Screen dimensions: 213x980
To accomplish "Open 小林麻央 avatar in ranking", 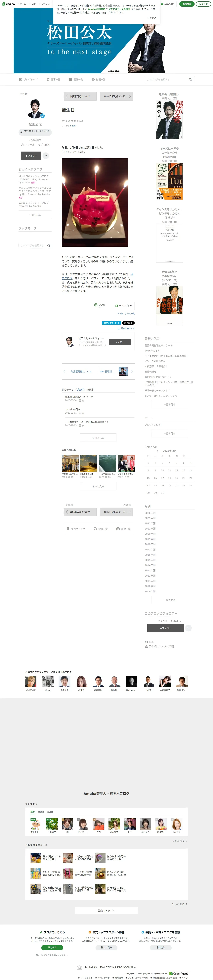I will click(x=52, y=824).
